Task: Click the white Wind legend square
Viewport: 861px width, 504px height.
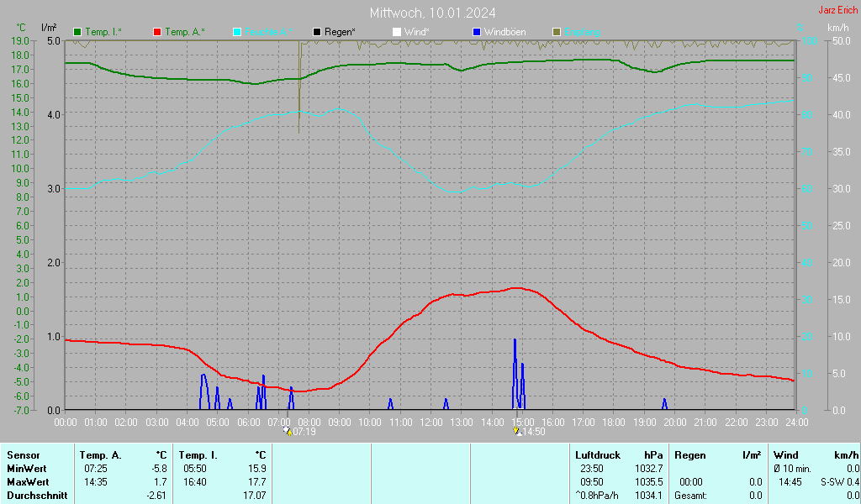Action: tap(397, 32)
